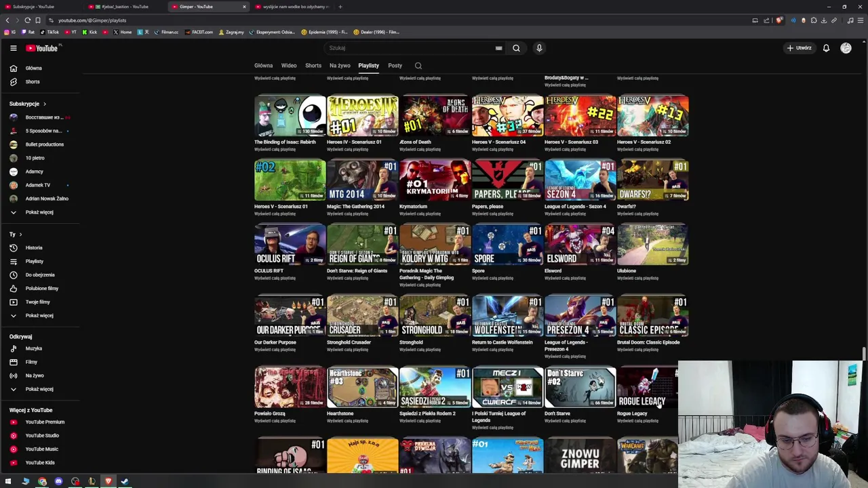Viewport: 868px width, 488px height.
Task: Open YouTube Kids in sidebar
Action: click(40, 462)
